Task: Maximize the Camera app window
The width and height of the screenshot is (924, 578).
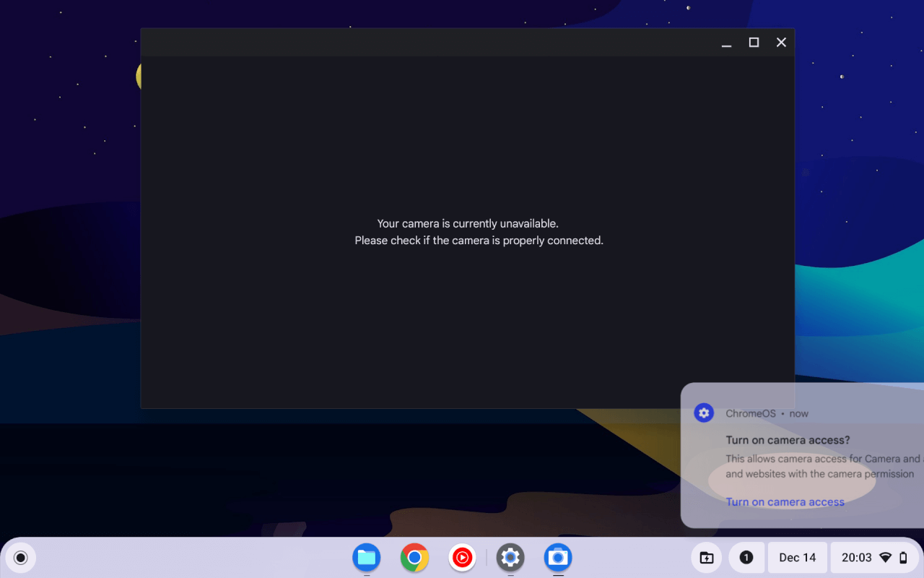Action: point(754,42)
